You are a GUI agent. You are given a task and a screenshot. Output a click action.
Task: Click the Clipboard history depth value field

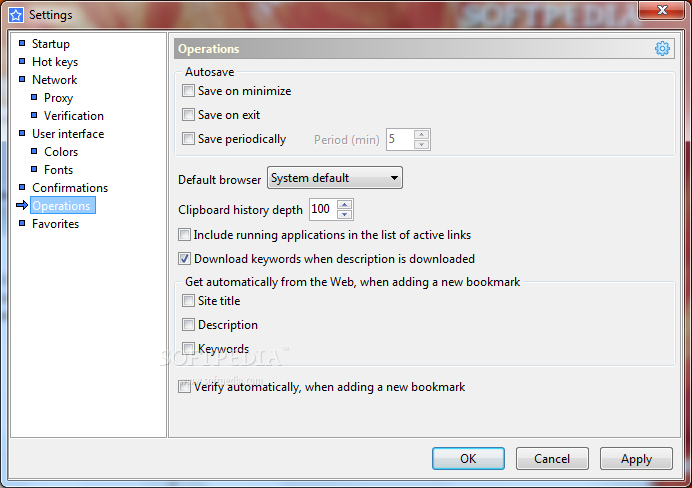coord(323,209)
